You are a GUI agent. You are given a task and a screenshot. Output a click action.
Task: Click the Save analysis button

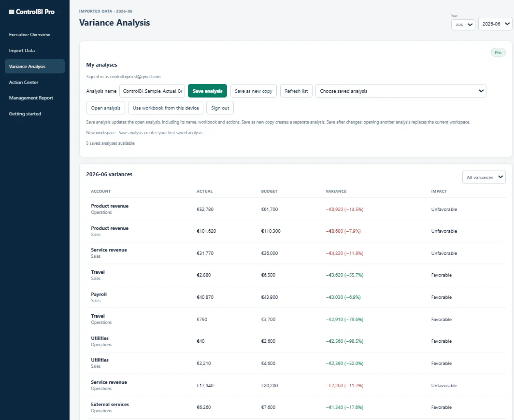[208, 91]
